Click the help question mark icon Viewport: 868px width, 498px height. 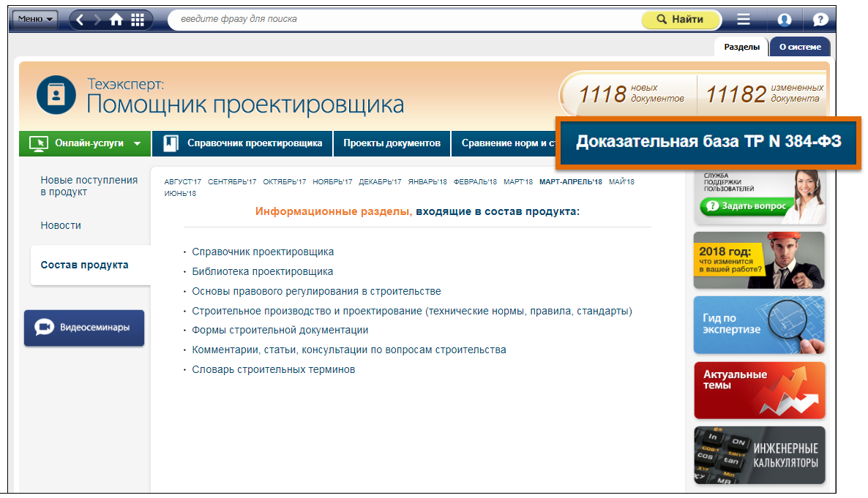coord(820,20)
